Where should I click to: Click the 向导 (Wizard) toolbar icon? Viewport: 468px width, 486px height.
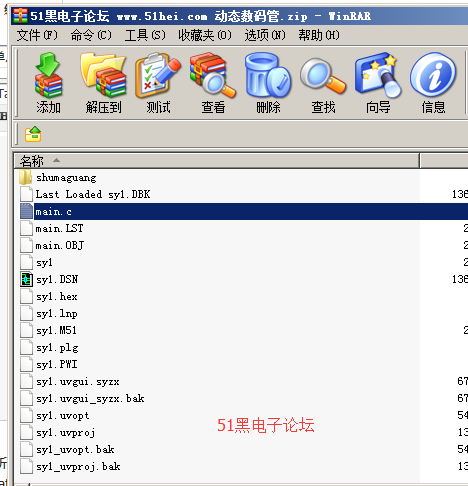(x=378, y=75)
